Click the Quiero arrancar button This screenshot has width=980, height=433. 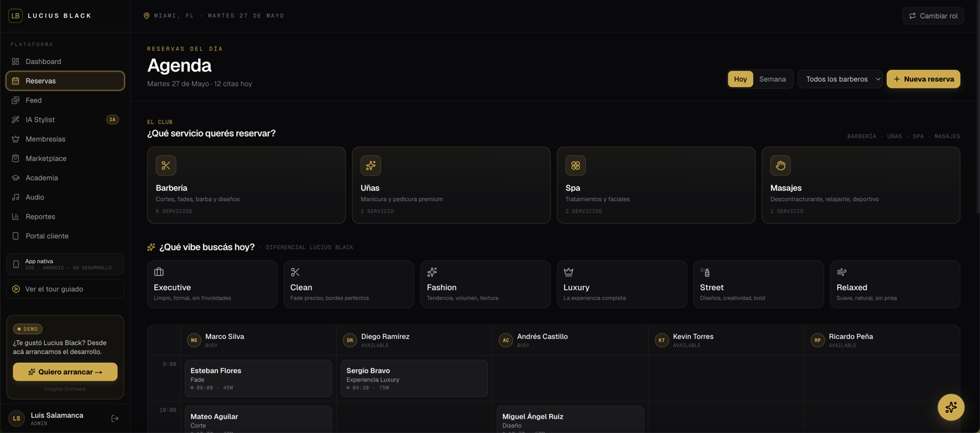tap(65, 372)
